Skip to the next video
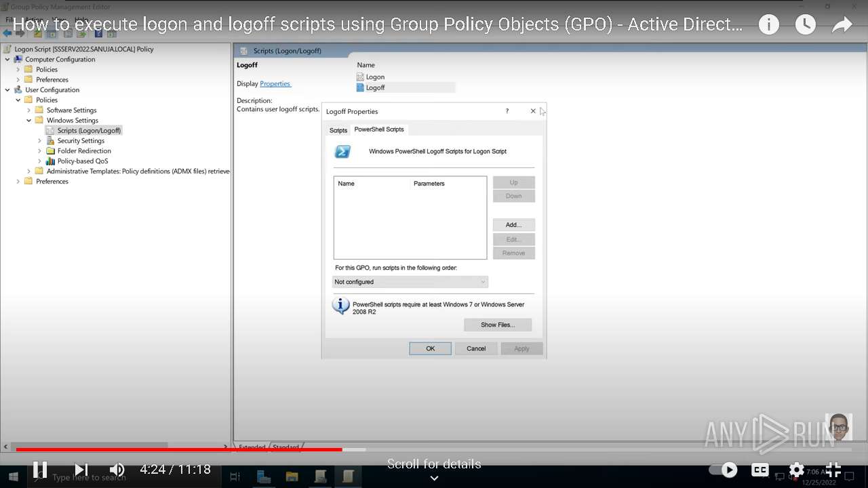Viewport: 868px width, 488px height. [81, 469]
